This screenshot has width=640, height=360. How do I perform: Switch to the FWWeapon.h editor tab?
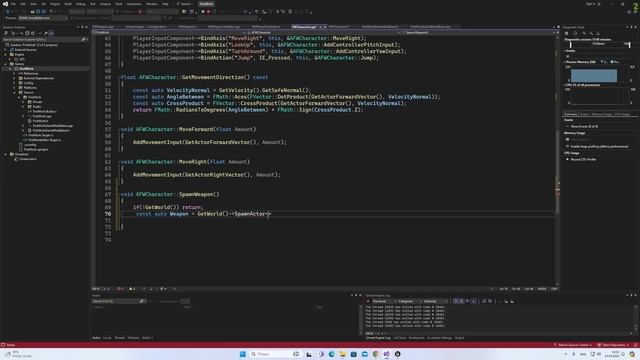[x=187, y=27]
